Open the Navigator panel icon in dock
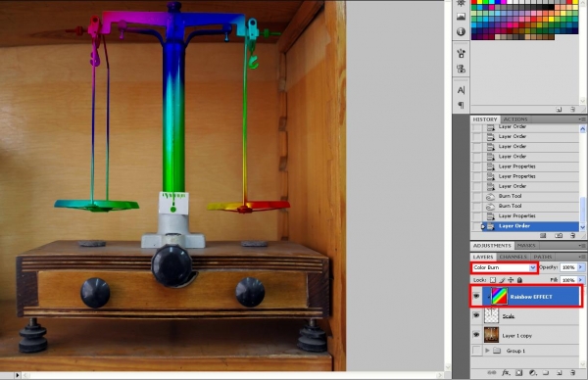588x380 pixels. click(461, 3)
